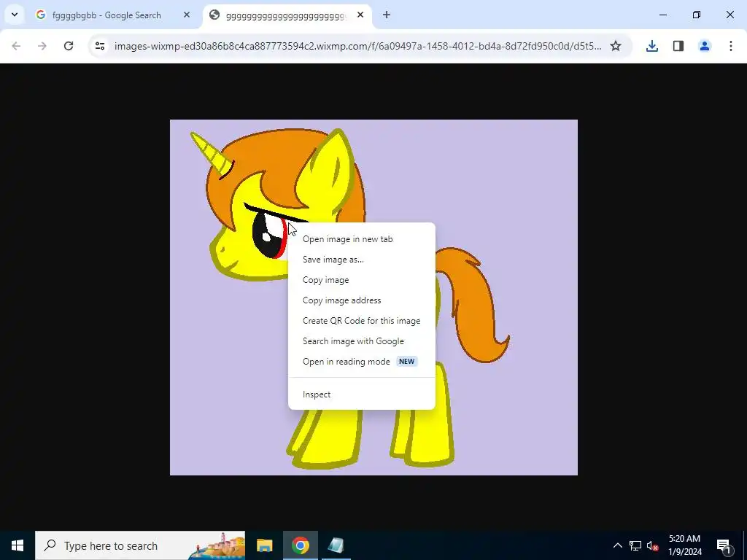Screen dimensions: 747x560
Task: Open the notification center icon
Action: [x=724, y=545]
